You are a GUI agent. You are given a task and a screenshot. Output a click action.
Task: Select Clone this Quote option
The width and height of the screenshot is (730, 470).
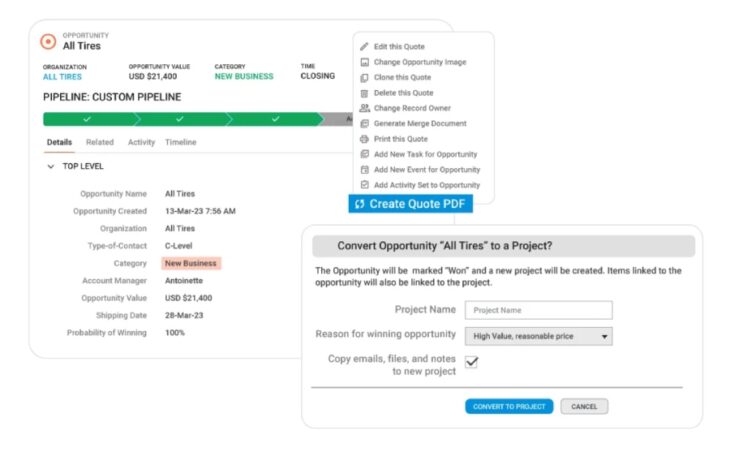pyautogui.click(x=402, y=77)
